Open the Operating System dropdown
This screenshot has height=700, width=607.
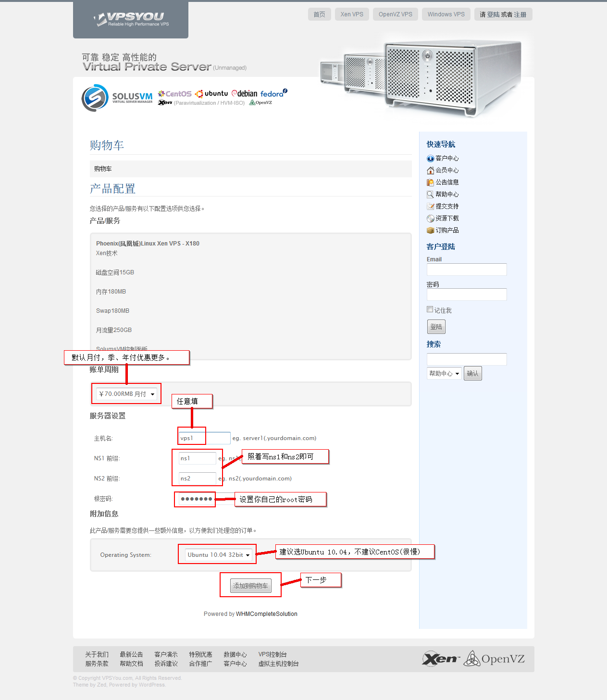click(x=219, y=555)
